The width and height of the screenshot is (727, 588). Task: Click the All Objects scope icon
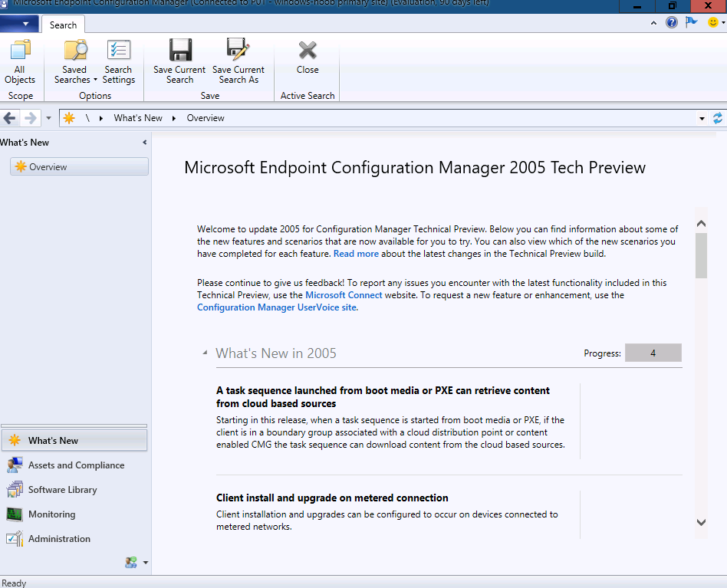pyautogui.click(x=20, y=62)
